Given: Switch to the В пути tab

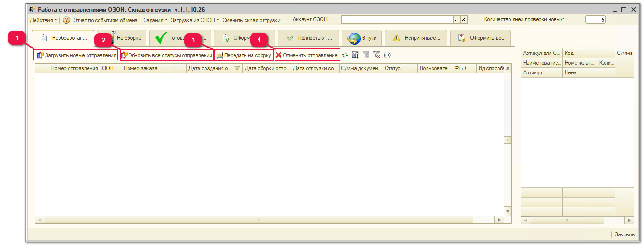Looking at the screenshot, I should [362, 38].
